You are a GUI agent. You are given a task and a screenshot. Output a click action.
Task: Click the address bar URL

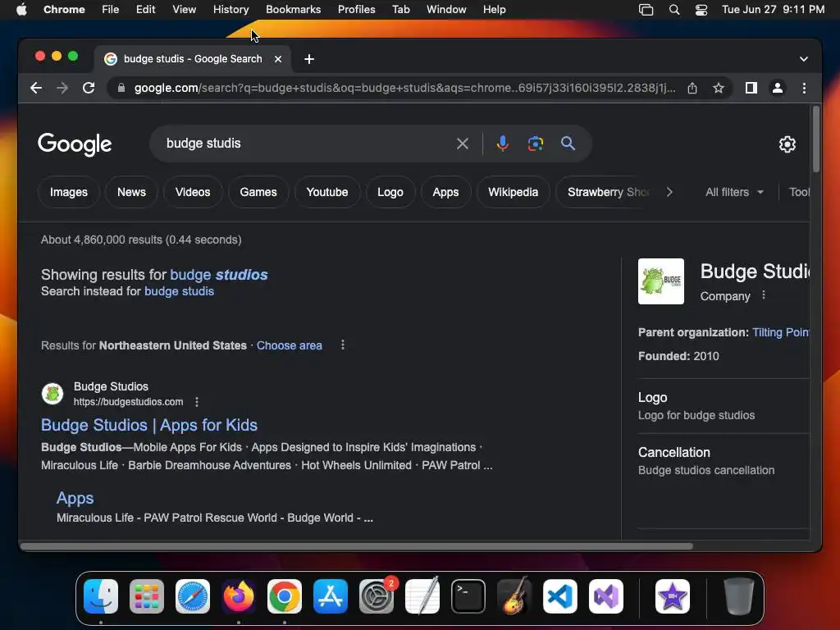(x=404, y=88)
